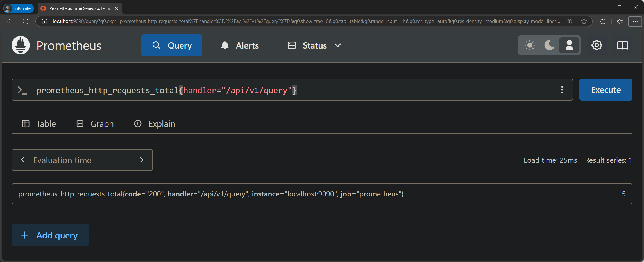This screenshot has height=262, width=644.
Task: Step evaluation time forward arrow
Action: (x=142, y=160)
